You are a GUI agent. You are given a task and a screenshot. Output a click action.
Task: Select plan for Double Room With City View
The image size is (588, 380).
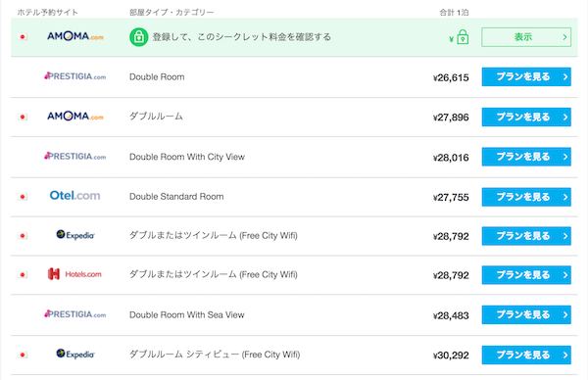coord(526,157)
